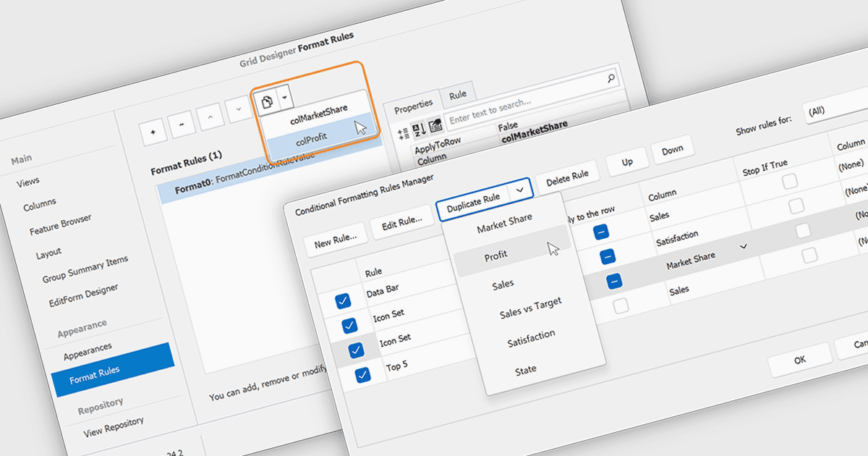Select Profit in Duplicate Rule menu
Image resolution: width=868 pixels, height=456 pixels.
(496, 255)
